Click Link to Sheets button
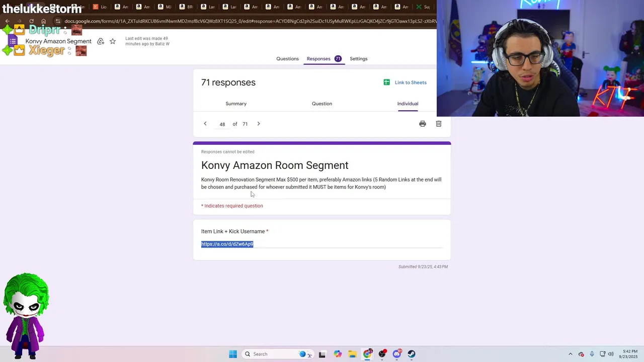 tap(405, 82)
